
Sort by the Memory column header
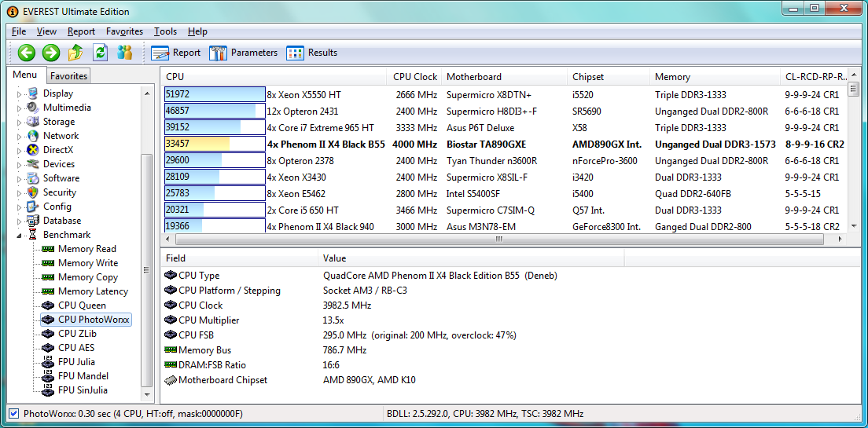(x=715, y=77)
